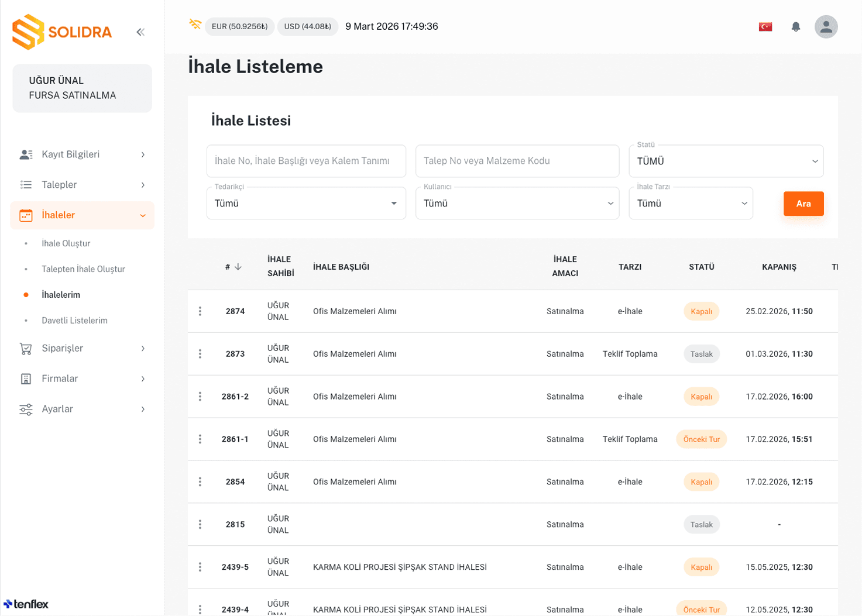Open row actions menu for tender 2874
Image resolution: width=862 pixels, height=616 pixels.
point(200,311)
